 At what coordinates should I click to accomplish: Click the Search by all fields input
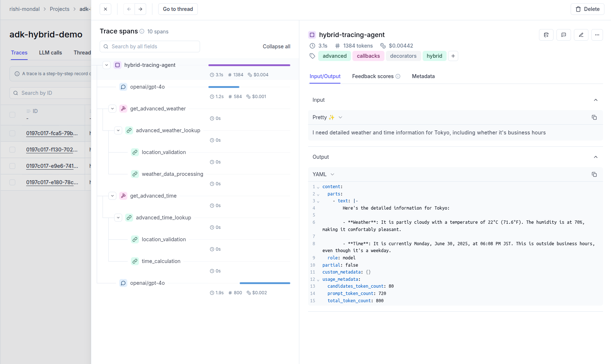tap(149, 46)
